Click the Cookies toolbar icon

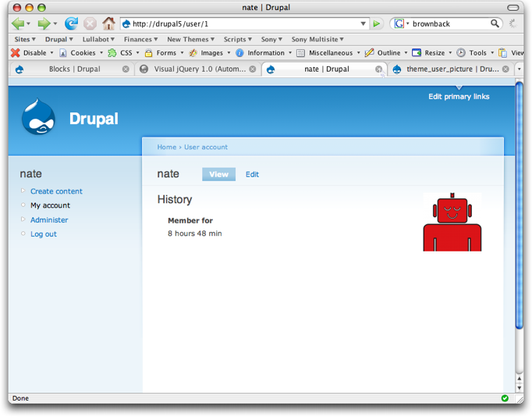pos(62,53)
